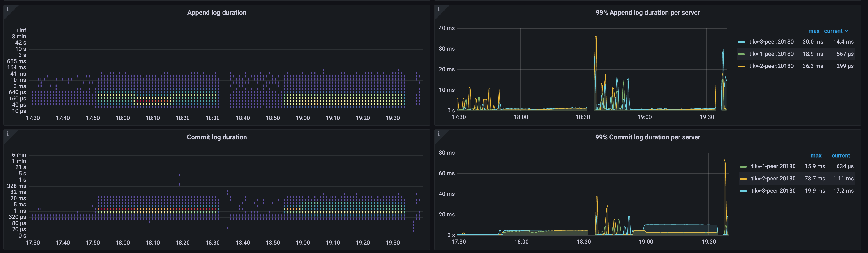Open info icon on 99% Append log duration panel

click(x=438, y=9)
